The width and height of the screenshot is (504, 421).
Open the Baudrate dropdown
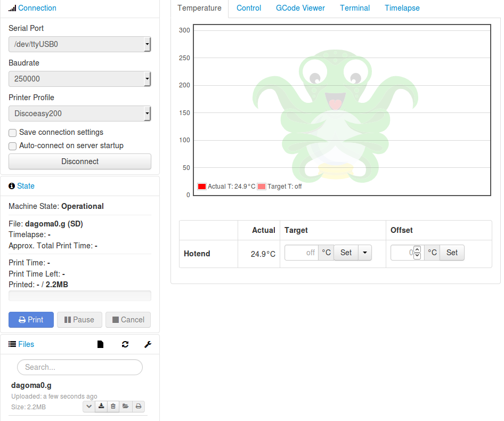tap(79, 79)
